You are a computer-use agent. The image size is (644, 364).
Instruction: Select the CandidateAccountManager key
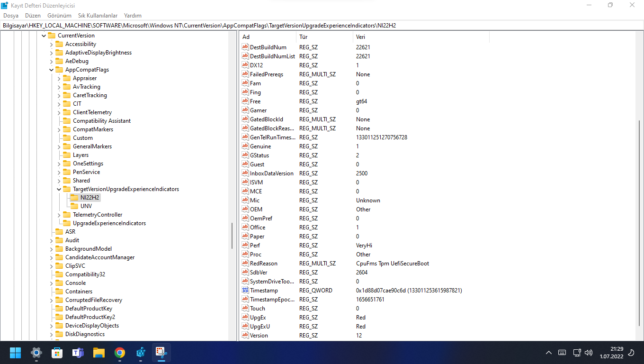(100, 257)
